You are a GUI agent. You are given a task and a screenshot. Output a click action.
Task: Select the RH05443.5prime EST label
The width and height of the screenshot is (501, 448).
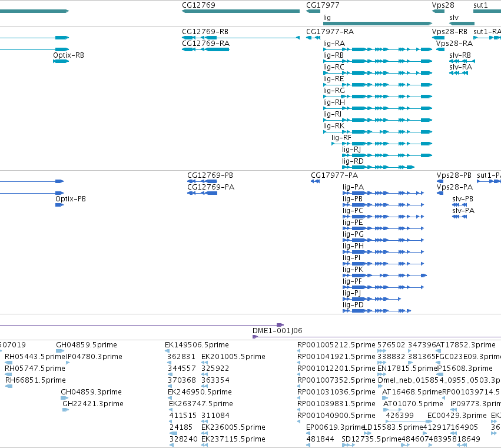(x=35, y=357)
